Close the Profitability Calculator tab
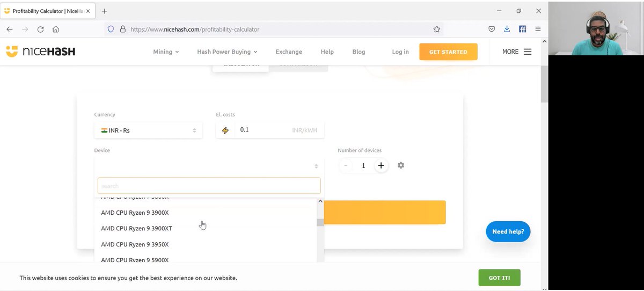 [89, 11]
